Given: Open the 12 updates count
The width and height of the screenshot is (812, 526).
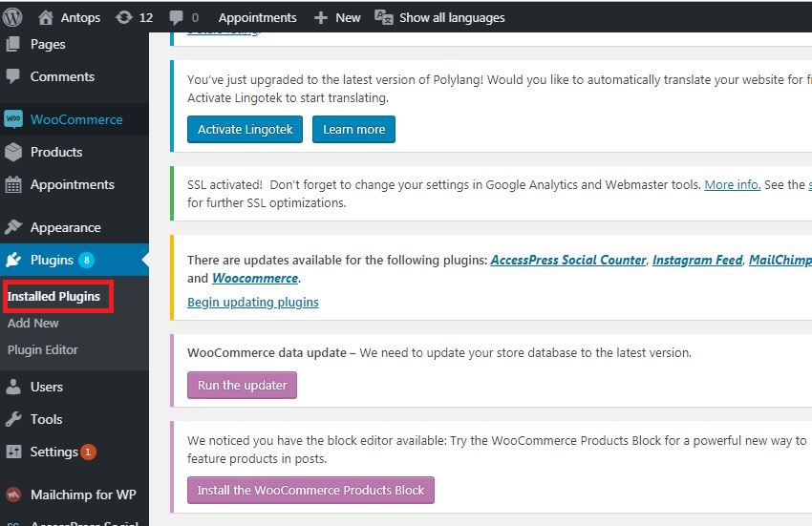Looking at the screenshot, I should click(x=146, y=17).
